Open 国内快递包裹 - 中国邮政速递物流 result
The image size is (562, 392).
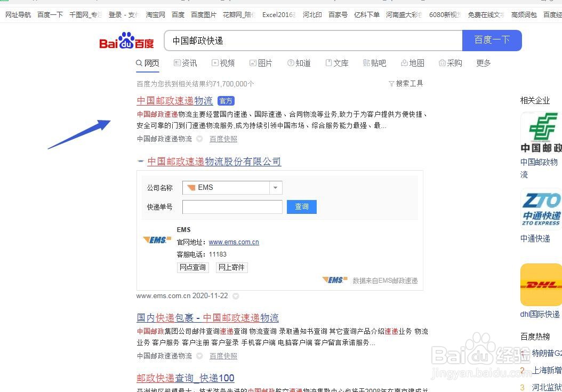pyautogui.click(x=207, y=318)
